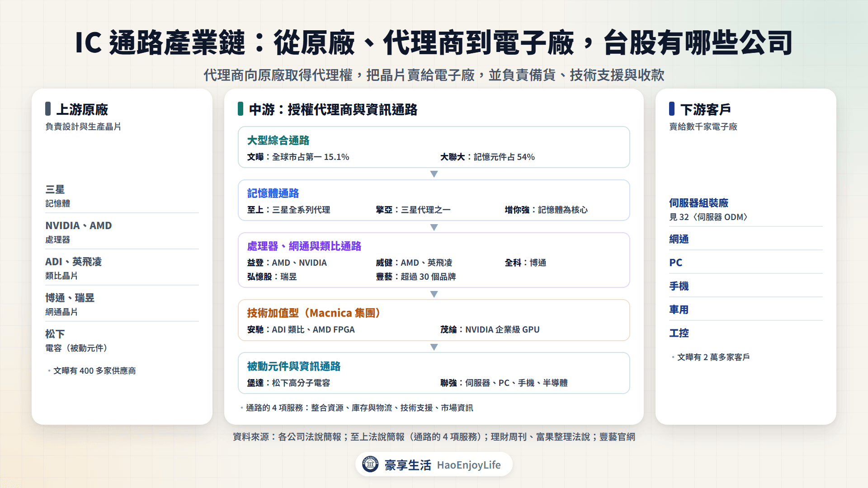Click 大聯大：記憶元件占 54% entry
This screenshot has width=868, height=488.
pos(487,157)
